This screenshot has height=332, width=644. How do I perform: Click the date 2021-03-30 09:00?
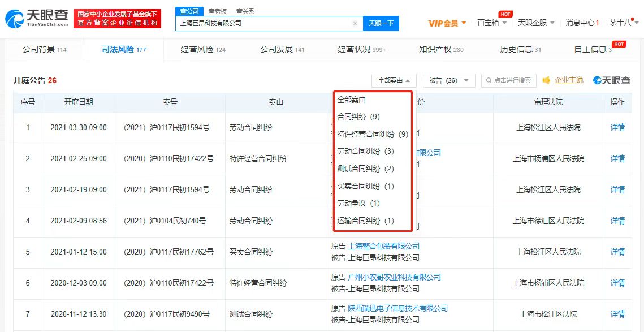tap(79, 128)
